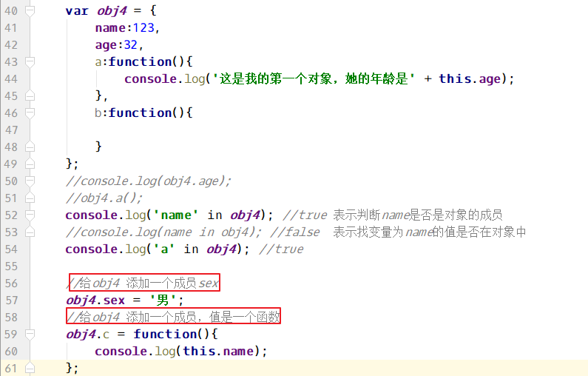
Task: Click '//false' comment on line 53
Action: click(295, 232)
